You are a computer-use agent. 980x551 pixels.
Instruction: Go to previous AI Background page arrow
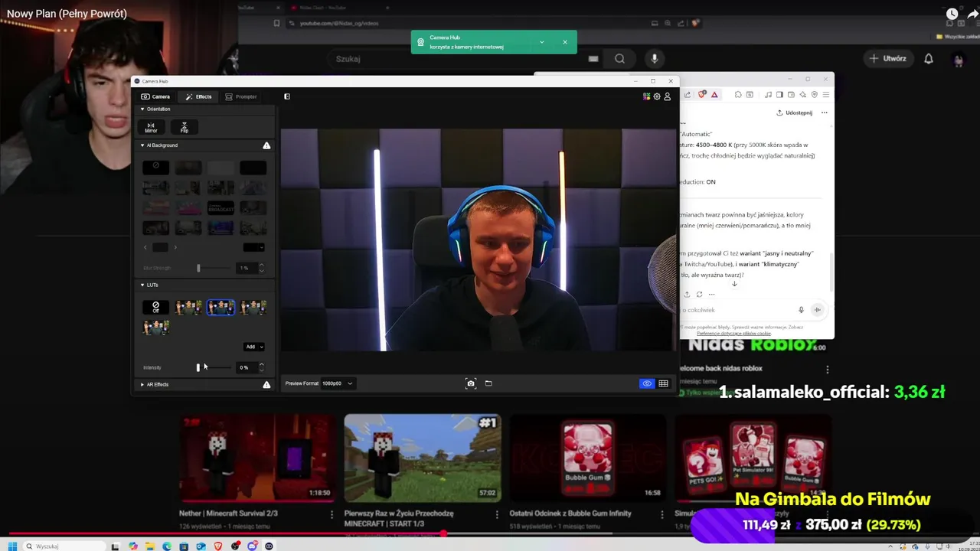(x=145, y=247)
